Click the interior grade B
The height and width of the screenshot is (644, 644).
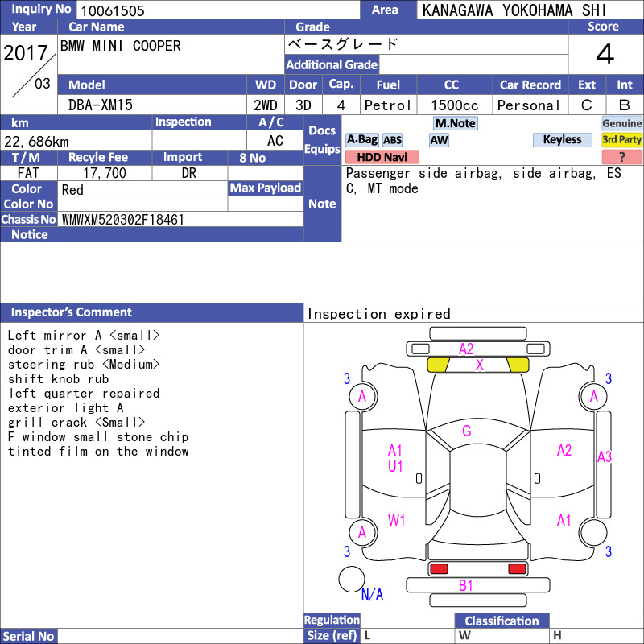625,105
